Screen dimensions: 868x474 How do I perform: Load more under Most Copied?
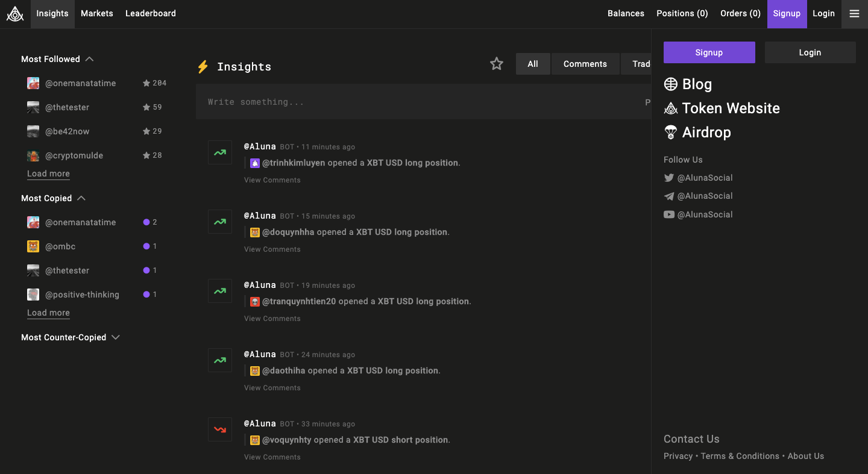point(48,313)
